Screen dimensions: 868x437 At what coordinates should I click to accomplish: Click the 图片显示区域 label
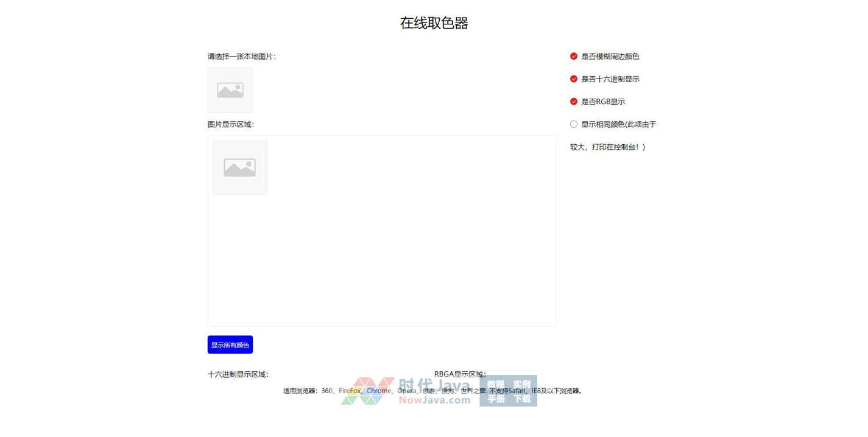[231, 124]
